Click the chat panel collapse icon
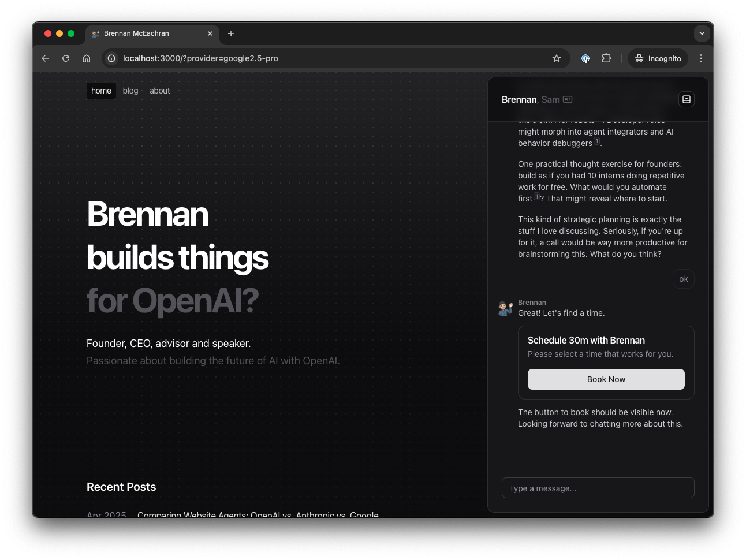746x560 pixels. (687, 99)
